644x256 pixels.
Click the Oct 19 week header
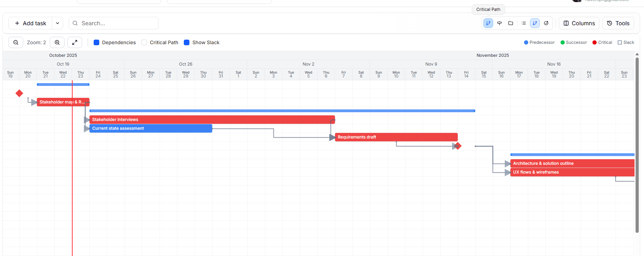tap(63, 64)
